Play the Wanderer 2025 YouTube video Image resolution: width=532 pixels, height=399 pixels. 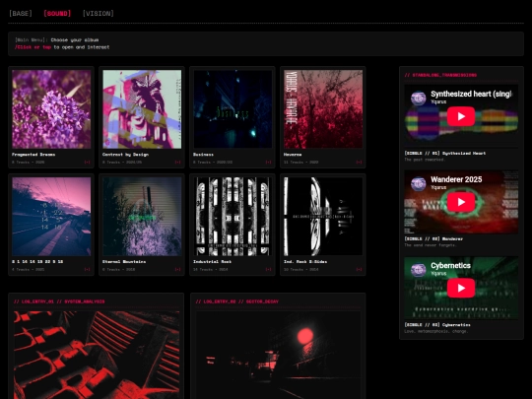click(461, 202)
